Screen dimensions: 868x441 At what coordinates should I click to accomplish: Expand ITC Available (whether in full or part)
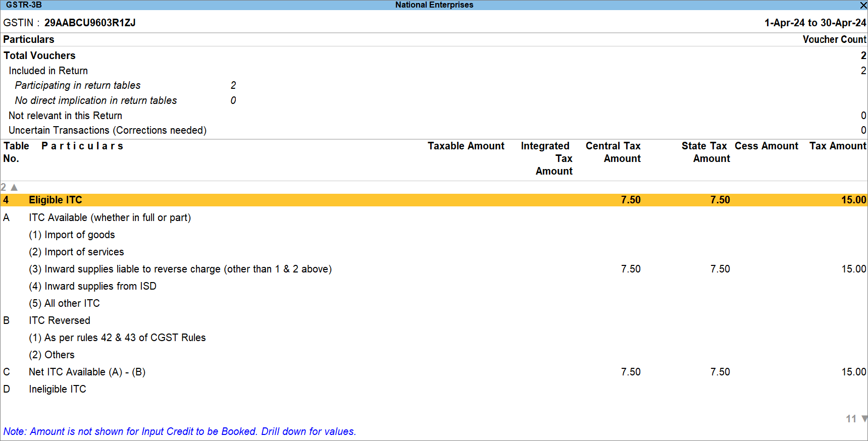(110, 217)
